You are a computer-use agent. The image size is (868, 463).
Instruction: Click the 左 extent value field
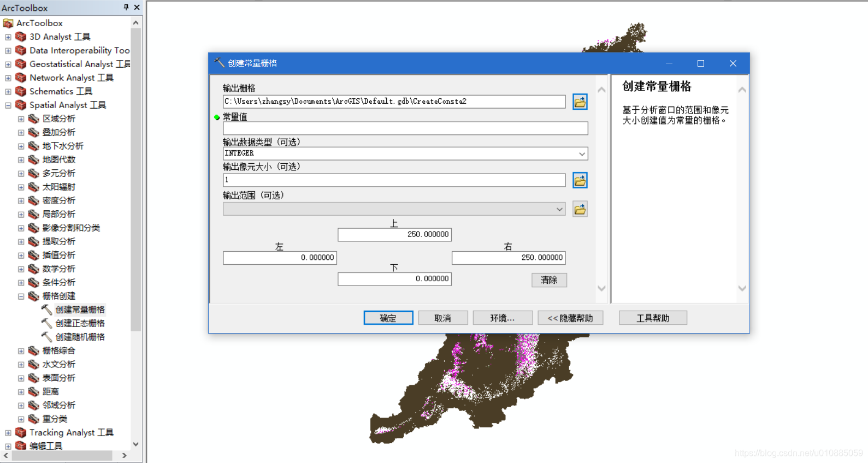coord(280,258)
